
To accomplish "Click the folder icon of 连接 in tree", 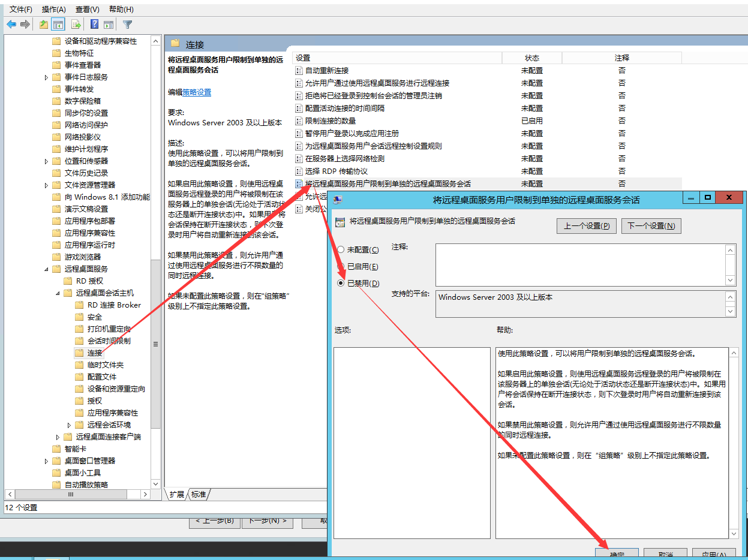I will pyautogui.click(x=79, y=353).
